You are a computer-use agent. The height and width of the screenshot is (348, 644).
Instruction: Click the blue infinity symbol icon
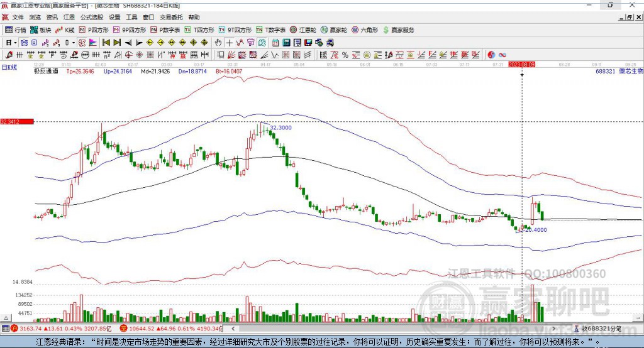coord(502,55)
